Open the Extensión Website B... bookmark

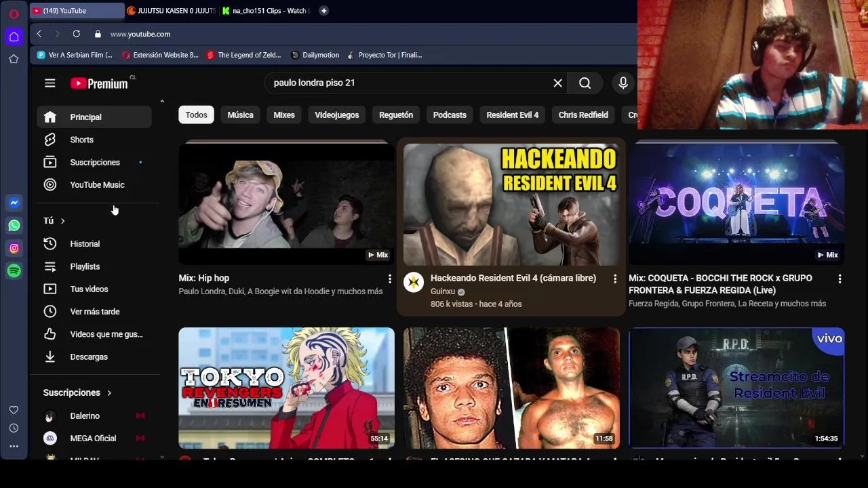coord(160,55)
